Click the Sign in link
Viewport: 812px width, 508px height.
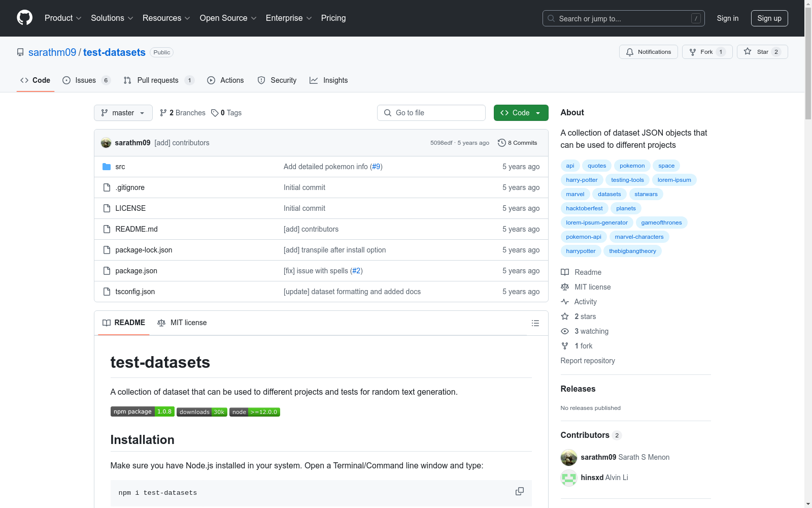click(x=728, y=18)
